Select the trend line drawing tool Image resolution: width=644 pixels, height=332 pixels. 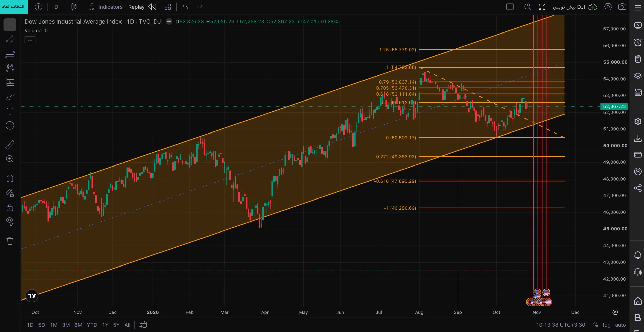pyautogui.click(x=10, y=39)
